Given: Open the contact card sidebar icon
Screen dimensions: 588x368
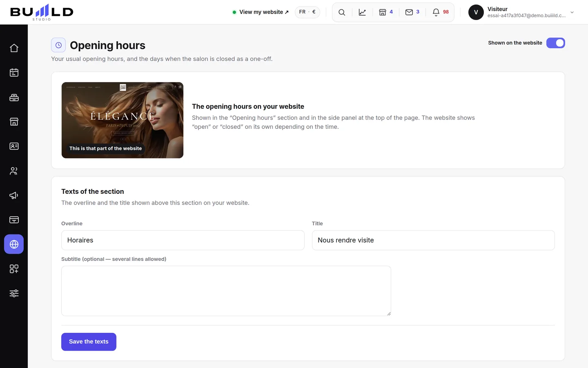Looking at the screenshot, I should point(14,146).
